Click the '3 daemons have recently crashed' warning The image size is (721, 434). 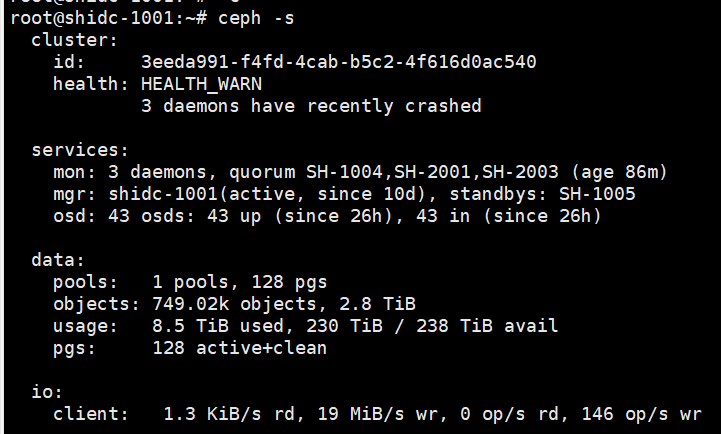point(311,106)
